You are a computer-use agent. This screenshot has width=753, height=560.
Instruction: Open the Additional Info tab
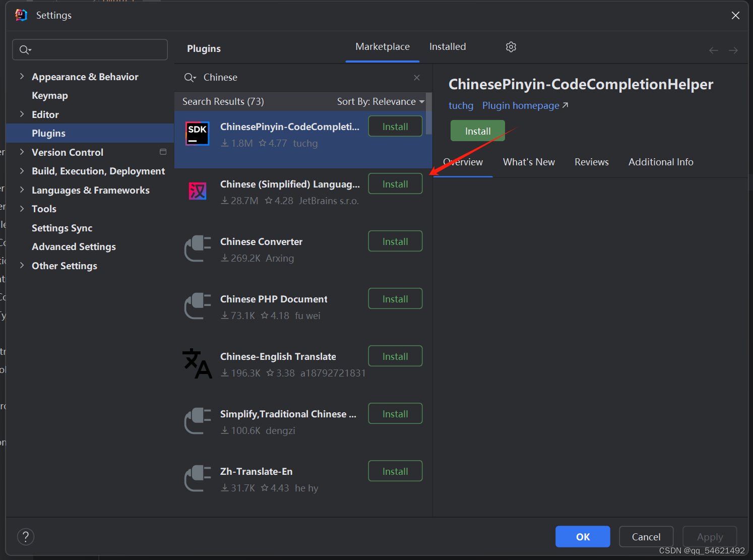[x=661, y=162]
